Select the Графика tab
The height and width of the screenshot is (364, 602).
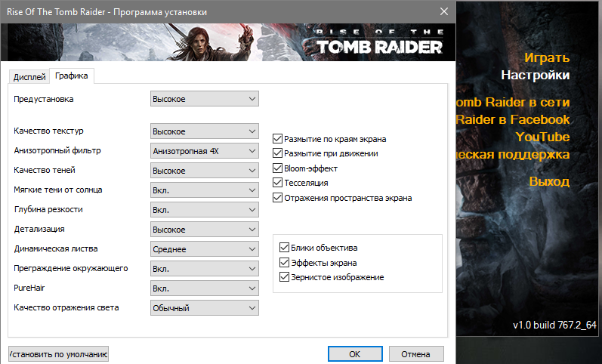pyautogui.click(x=72, y=76)
